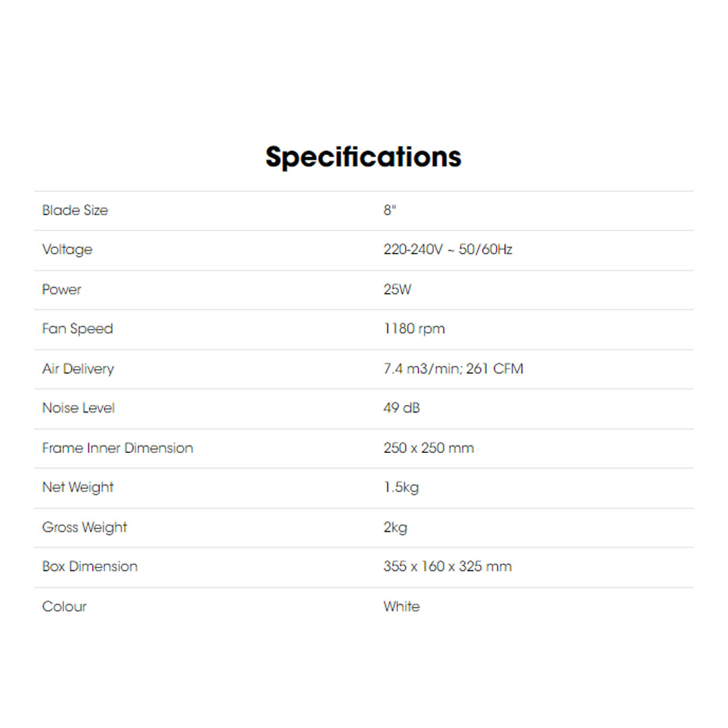Select the Power label
Viewport: 728px width, 728px height.
61,290
